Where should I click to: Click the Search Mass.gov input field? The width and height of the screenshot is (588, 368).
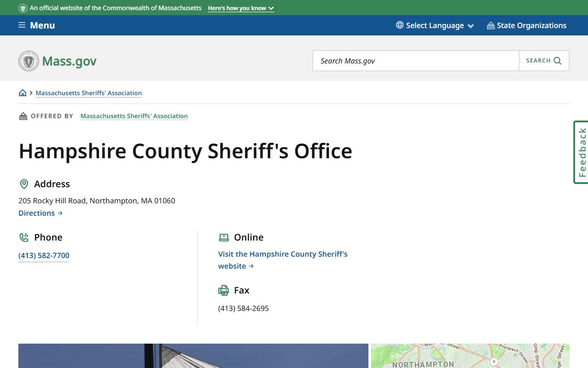416,61
